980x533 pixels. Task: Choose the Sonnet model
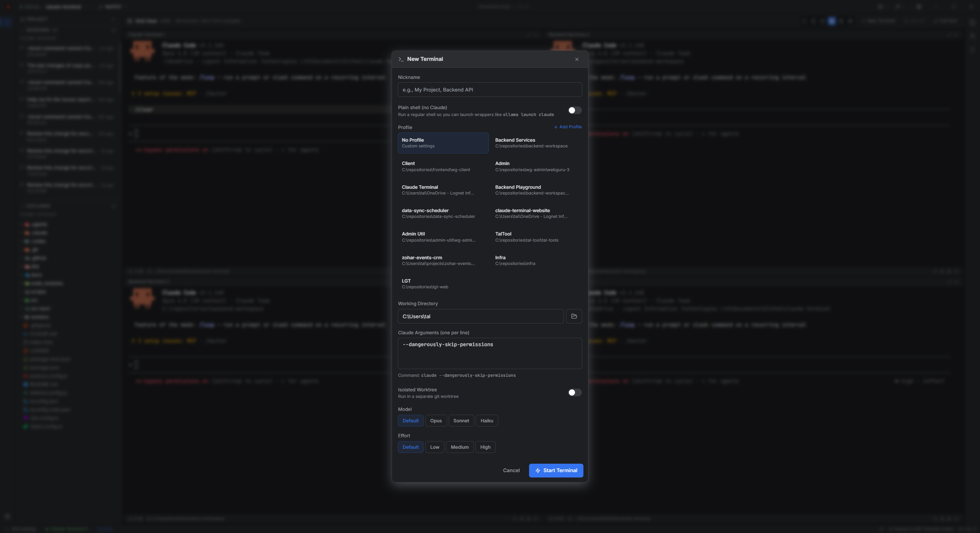pyautogui.click(x=461, y=420)
